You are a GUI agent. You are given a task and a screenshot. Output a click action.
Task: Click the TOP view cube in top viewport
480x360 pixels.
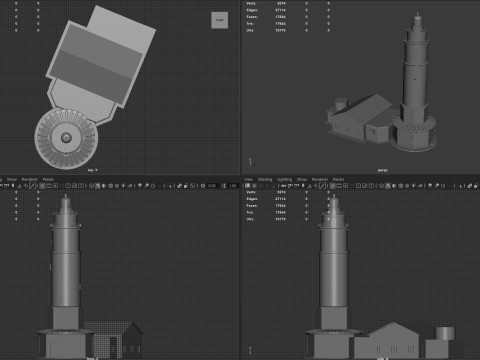220,20
